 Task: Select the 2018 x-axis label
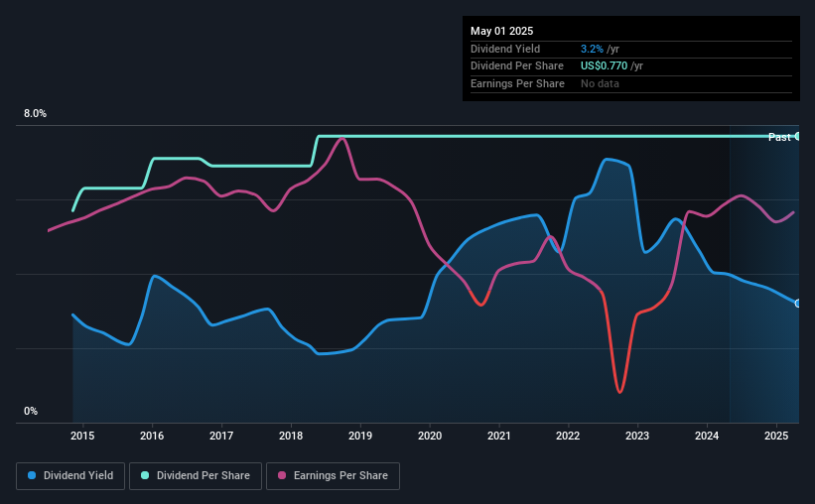291,436
